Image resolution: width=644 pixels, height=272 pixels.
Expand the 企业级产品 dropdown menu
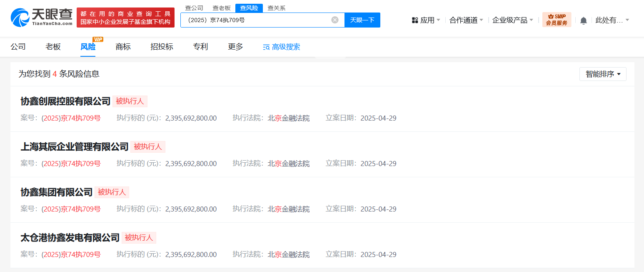click(513, 20)
